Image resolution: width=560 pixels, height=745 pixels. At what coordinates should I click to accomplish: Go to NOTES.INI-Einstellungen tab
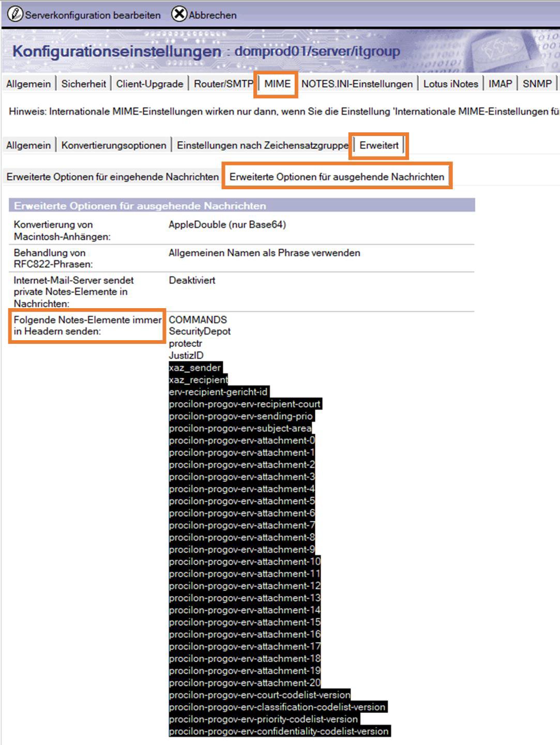pyautogui.click(x=357, y=84)
